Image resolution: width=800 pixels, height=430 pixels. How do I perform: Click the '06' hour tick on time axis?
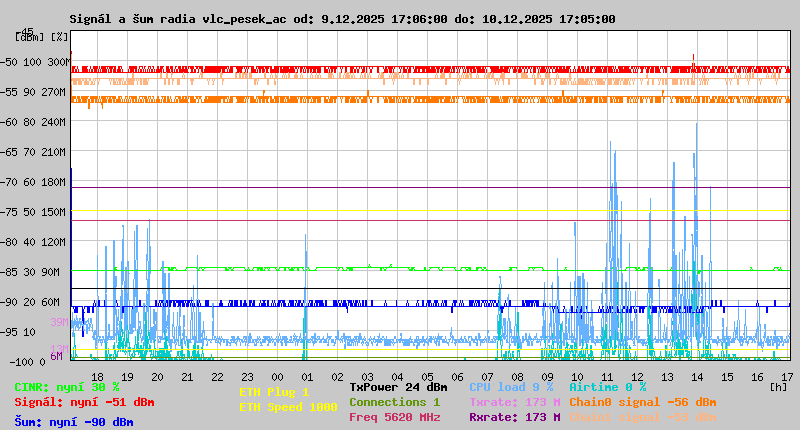[x=458, y=377]
